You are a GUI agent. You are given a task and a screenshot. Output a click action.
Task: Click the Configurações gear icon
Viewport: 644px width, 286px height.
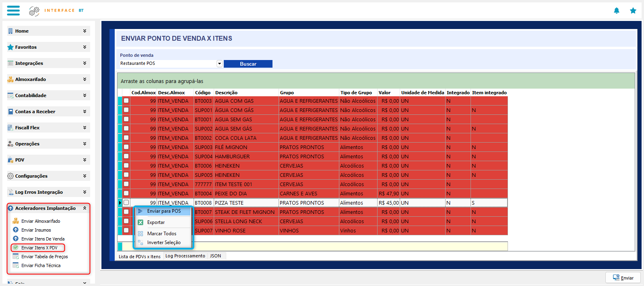coord(10,176)
